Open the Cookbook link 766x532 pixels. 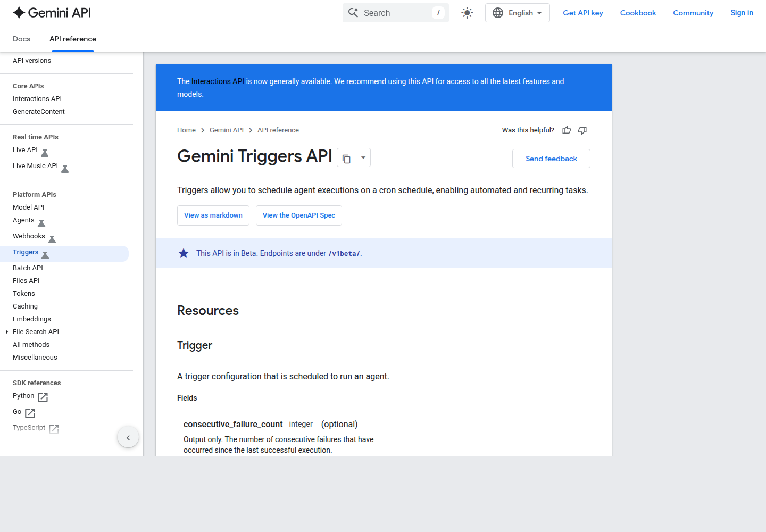(x=638, y=13)
